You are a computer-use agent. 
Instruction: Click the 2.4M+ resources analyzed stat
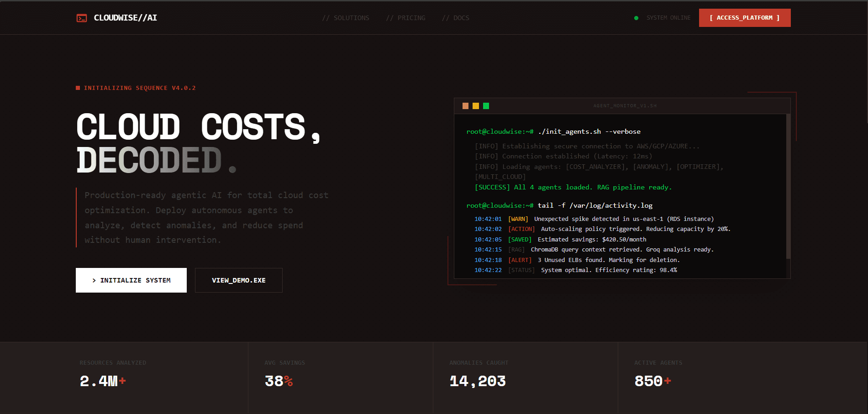pyautogui.click(x=103, y=381)
